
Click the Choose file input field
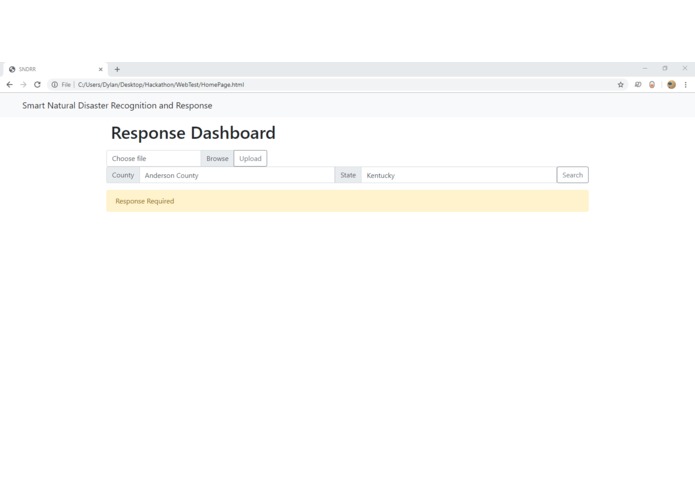153,159
